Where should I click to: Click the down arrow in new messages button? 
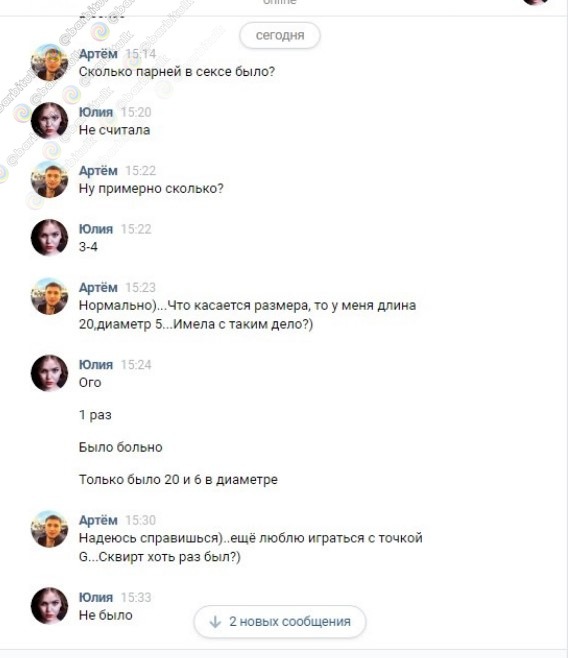click(215, 621)
